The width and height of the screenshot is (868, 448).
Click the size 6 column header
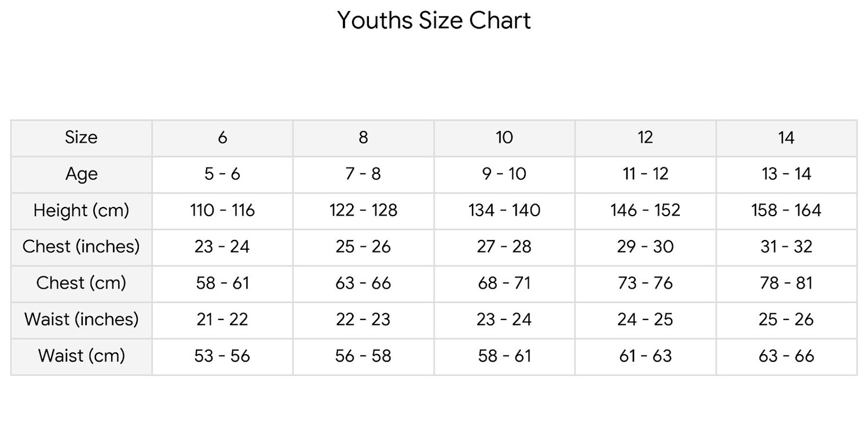[x=222, y=137]
